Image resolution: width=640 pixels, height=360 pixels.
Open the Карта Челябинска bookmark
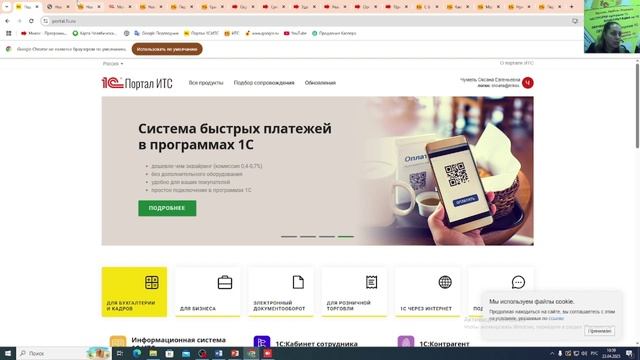(x=94, y=33)
